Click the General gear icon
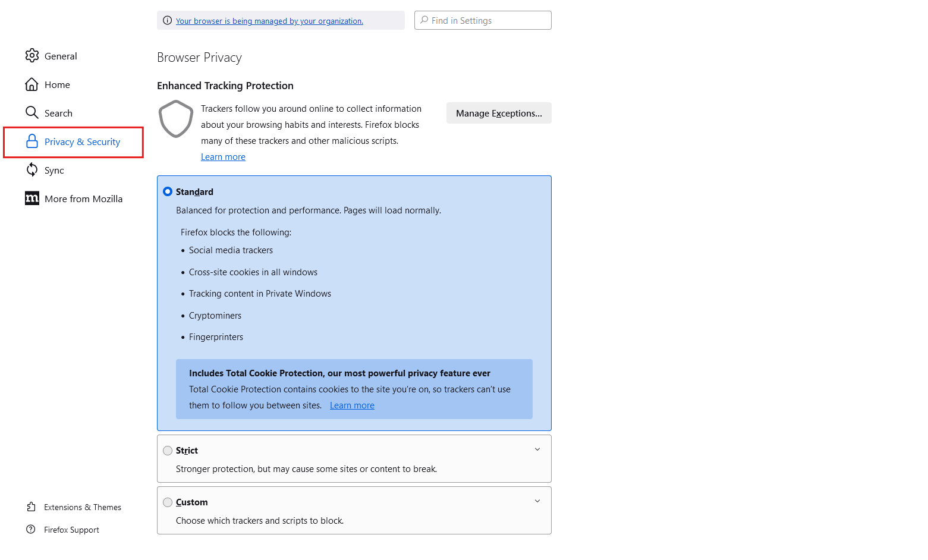928x560 pixels. (x=32, y=56)
